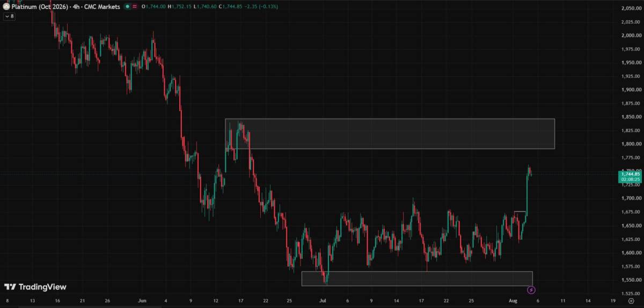Click the 19 date on time axis
The height and width of the screenshot is (308, 644).
point(612,301)
